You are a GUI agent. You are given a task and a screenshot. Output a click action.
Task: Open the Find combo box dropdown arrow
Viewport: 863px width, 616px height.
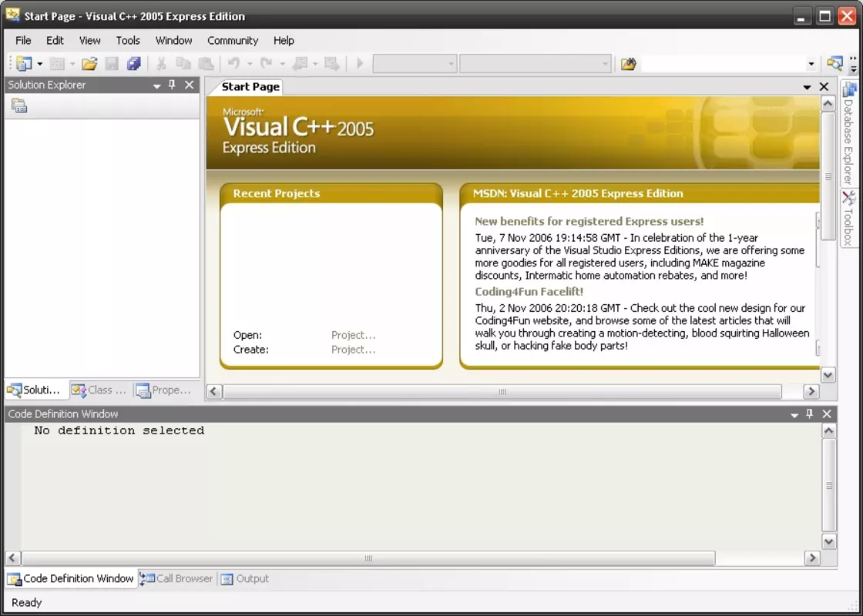pos(811,65)
